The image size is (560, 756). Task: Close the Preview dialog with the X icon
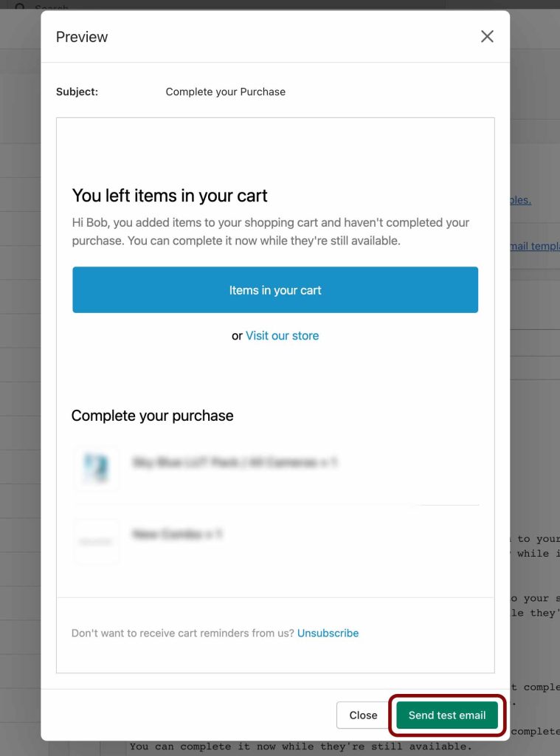pyautogui.click(x=487, y=37)
